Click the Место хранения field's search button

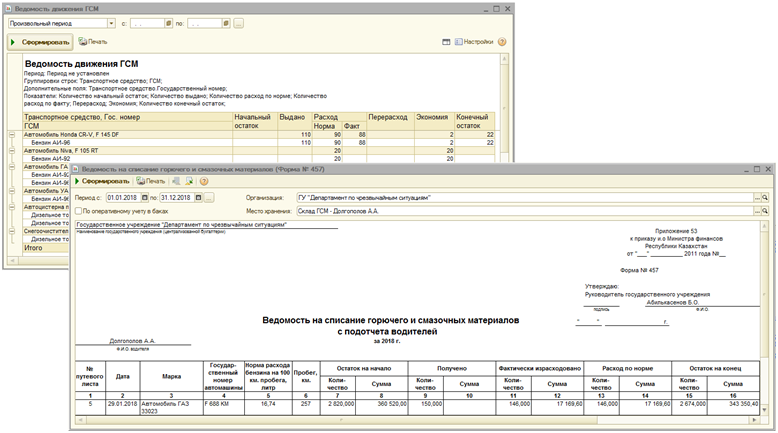pos(765,211)
